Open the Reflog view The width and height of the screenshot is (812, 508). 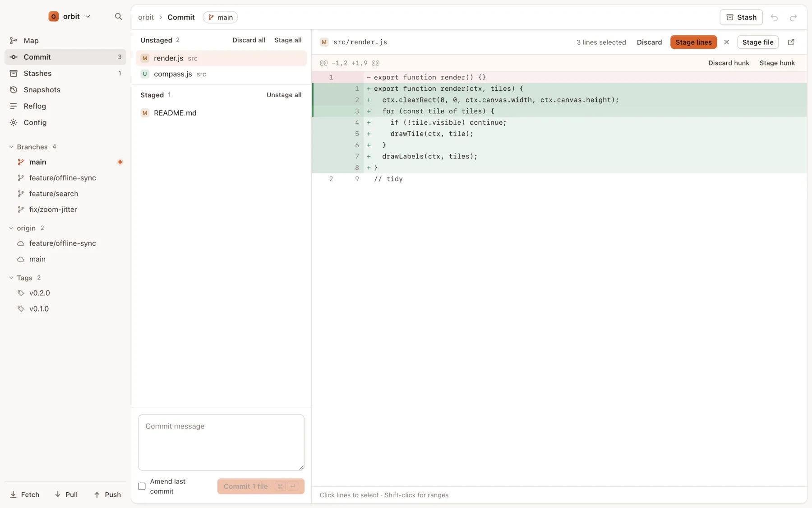[65, 106]
